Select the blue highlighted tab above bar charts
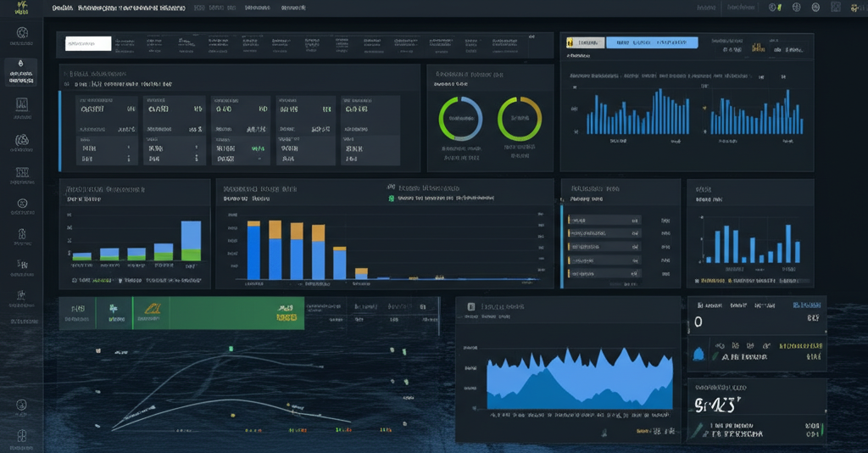Screen dimensions: 868x453 click(652, 42)
